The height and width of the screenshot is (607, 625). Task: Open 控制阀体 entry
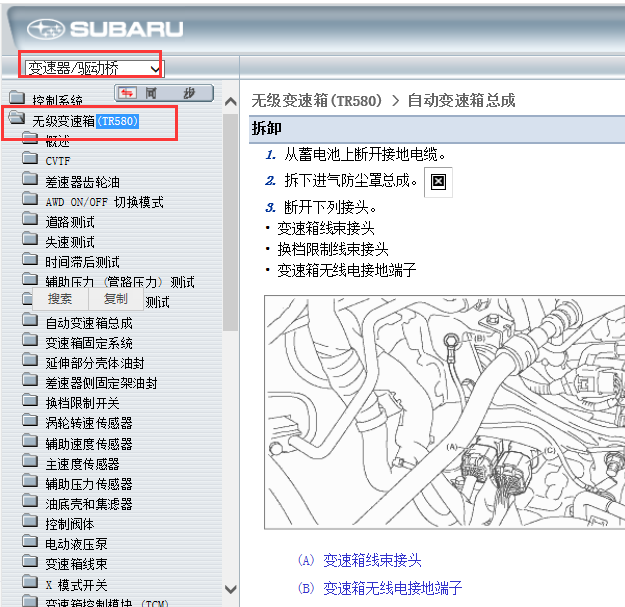pos(70,524)
